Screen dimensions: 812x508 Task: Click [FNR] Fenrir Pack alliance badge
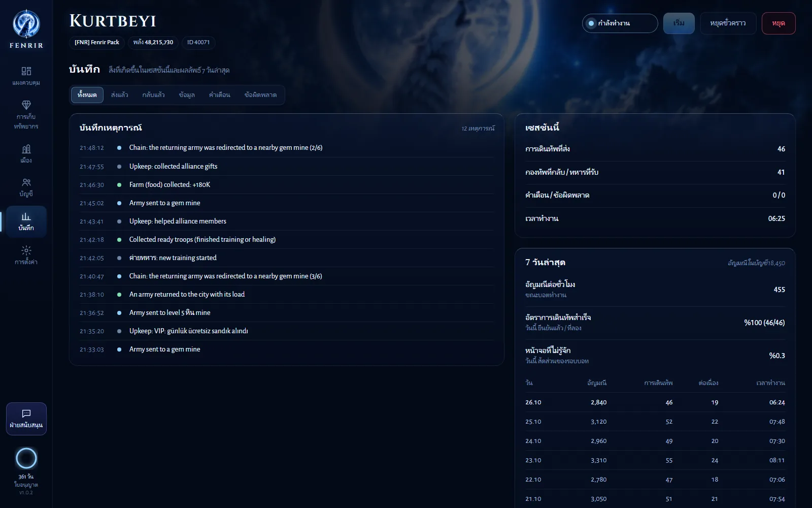(97, 42)
